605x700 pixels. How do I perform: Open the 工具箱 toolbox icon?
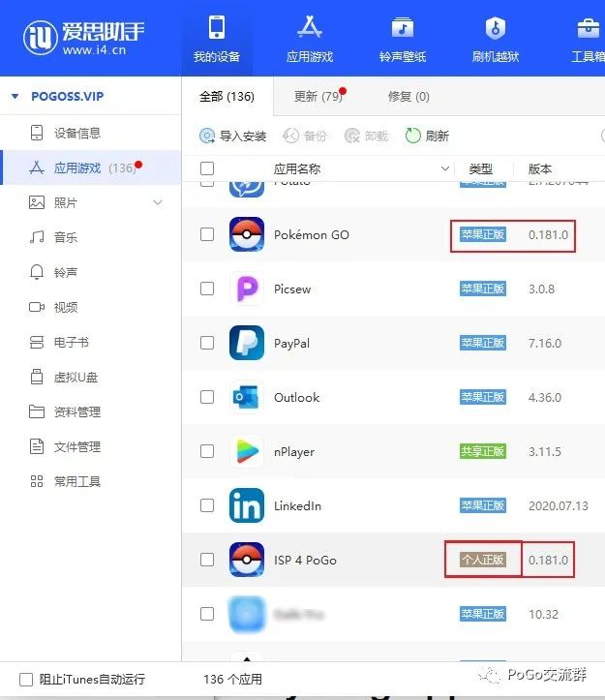click(588, 39)
